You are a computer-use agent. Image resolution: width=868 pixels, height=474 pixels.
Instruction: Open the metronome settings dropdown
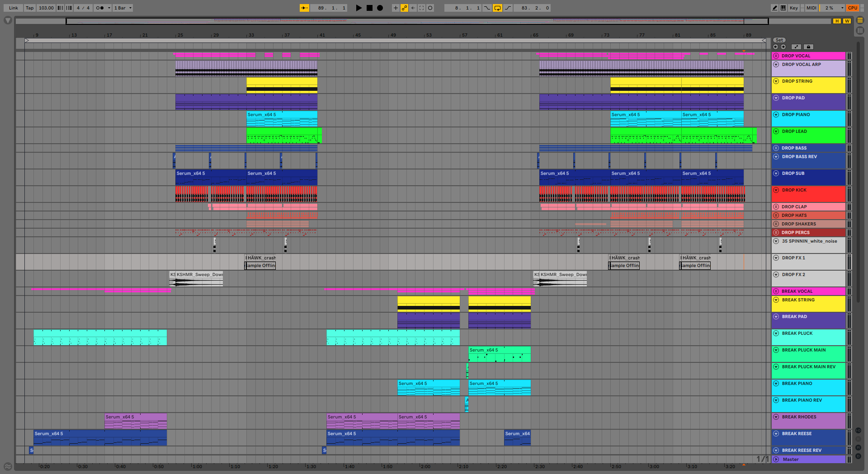(108, 8)
